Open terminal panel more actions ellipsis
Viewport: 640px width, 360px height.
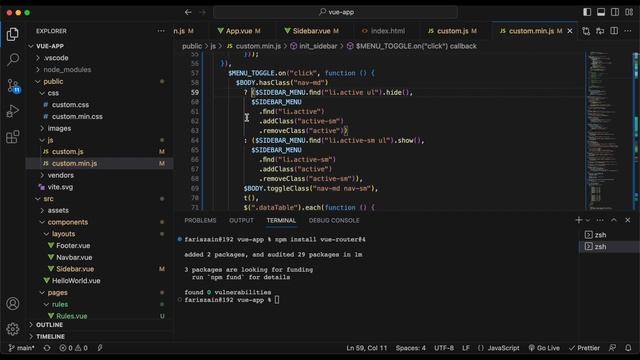coord(600,220)
